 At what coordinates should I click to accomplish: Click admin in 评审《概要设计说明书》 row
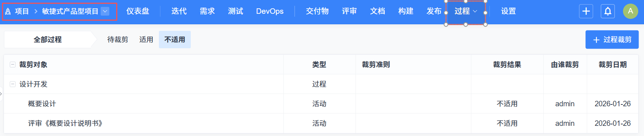point(565,123)
